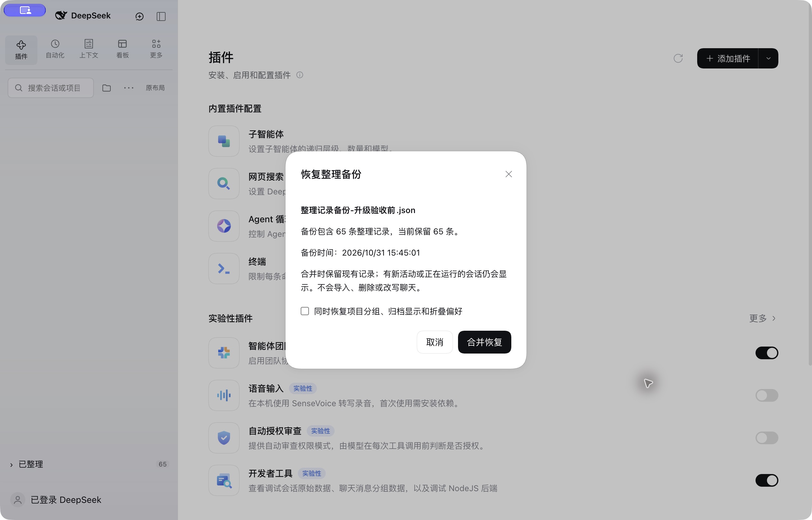The image size is (812, 520).
Task: Click the 网页搜索 magnifier icon
Action: 224,184
